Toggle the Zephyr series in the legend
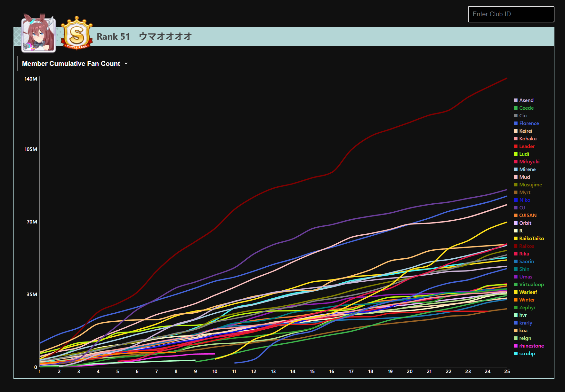Screen dimensions: 565x392 [x=525, y=308]
